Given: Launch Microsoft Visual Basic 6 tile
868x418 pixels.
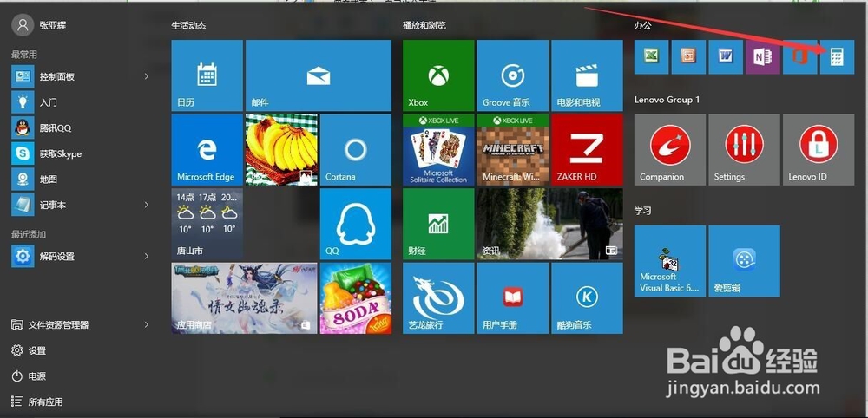Looking at the screenshot, I should [x=670, y=261].
